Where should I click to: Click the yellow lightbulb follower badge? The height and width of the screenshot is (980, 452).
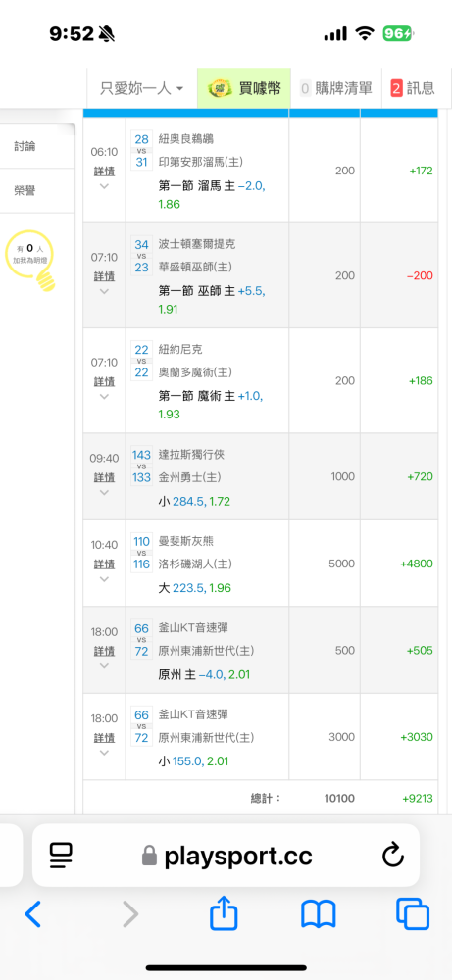tap(35, 260)
